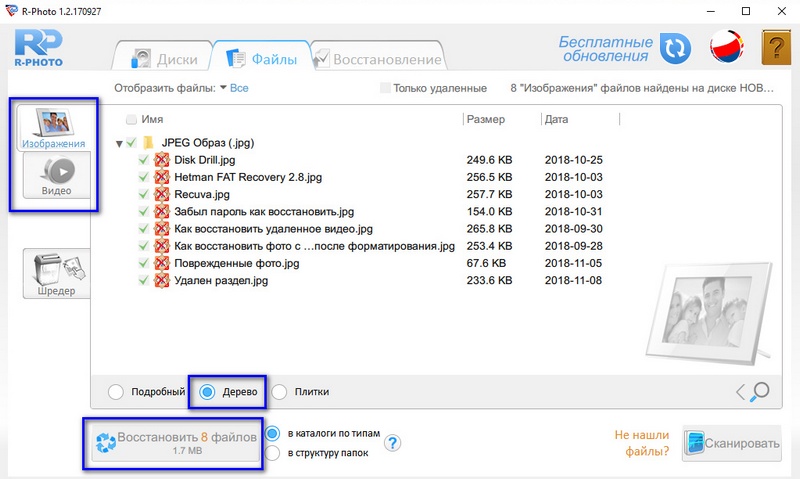Click the R-Photo logo

click(39, 48)
